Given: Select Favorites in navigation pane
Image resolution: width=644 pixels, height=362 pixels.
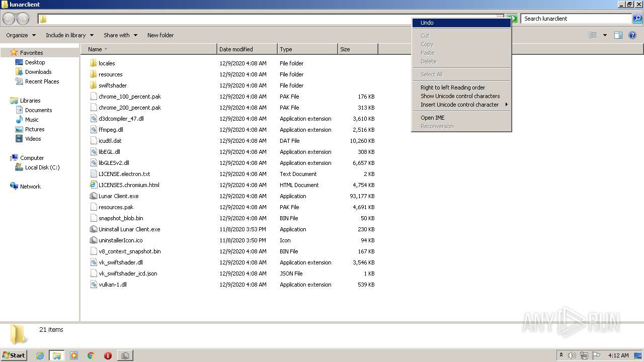Looking at the screenshot, I should (31, 53).
